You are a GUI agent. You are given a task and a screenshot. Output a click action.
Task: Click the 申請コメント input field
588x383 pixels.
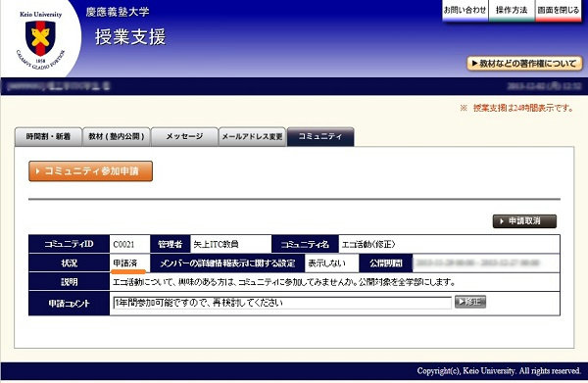[282, 303]
